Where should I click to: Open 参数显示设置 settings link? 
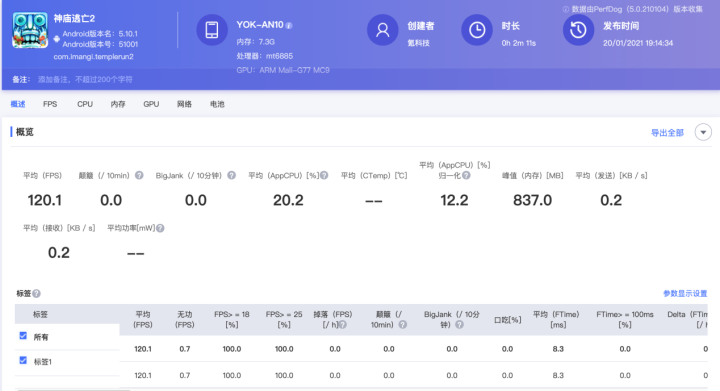pos(685,293)
